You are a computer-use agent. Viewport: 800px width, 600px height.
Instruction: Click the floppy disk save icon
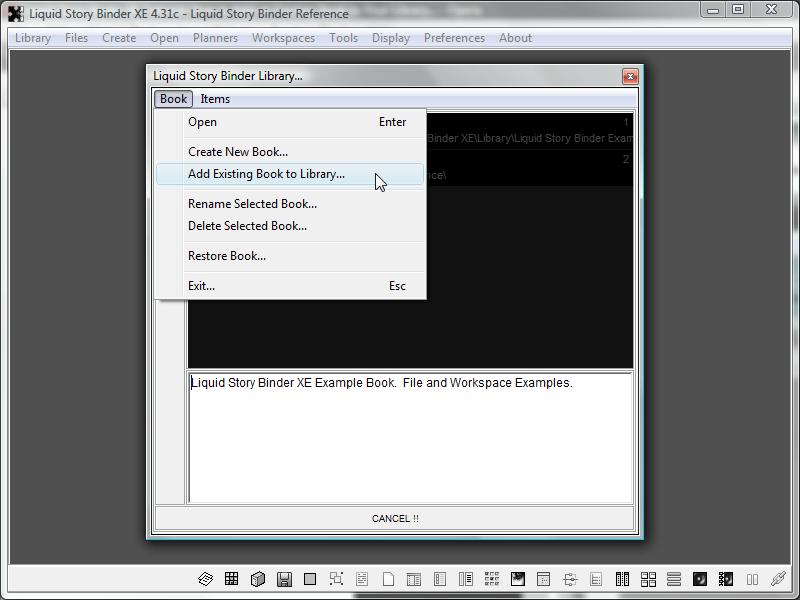[x=284, y=579]
